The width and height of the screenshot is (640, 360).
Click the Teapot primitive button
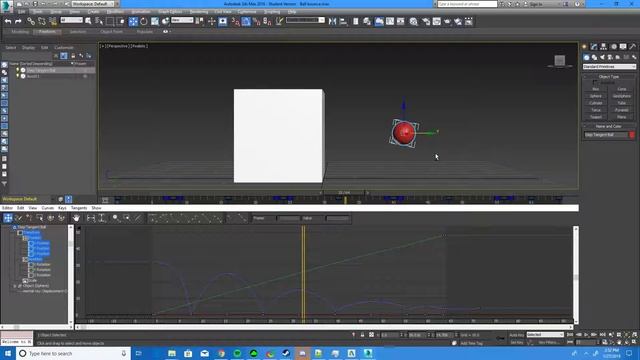point(596,117)
